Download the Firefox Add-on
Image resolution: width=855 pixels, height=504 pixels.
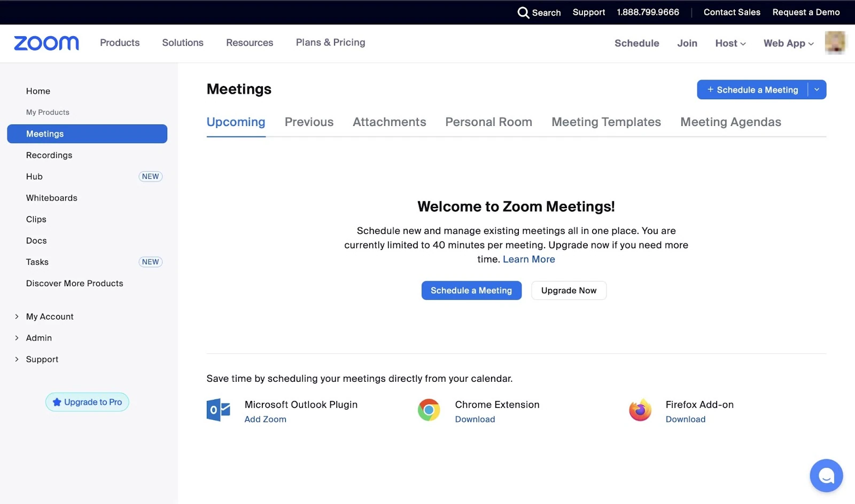click(x=686, y=420)
